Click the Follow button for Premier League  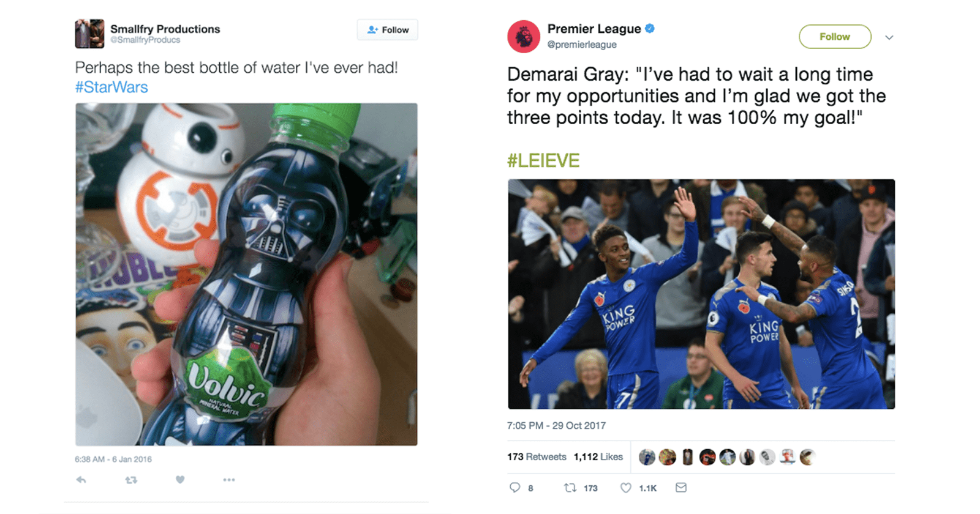coord(834,37)
